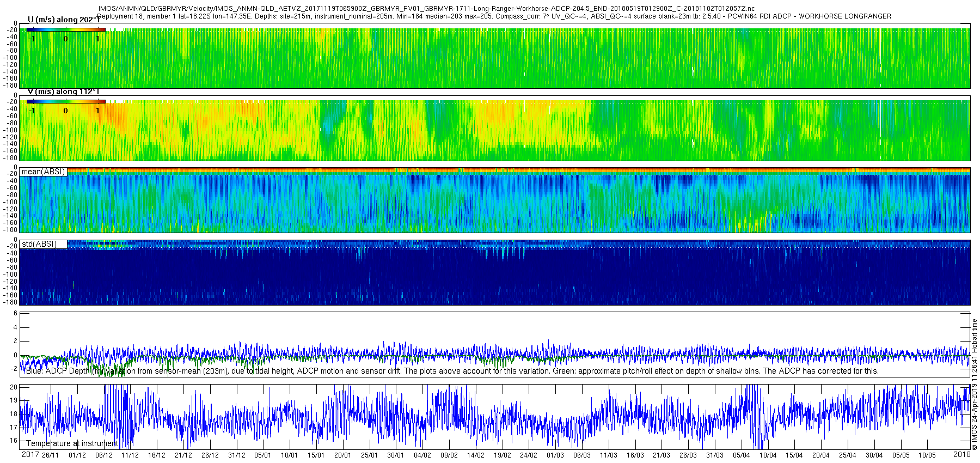Screen dimensions: 980x463
Task: Click the 26/03 date tick
Action: (688, 455)
